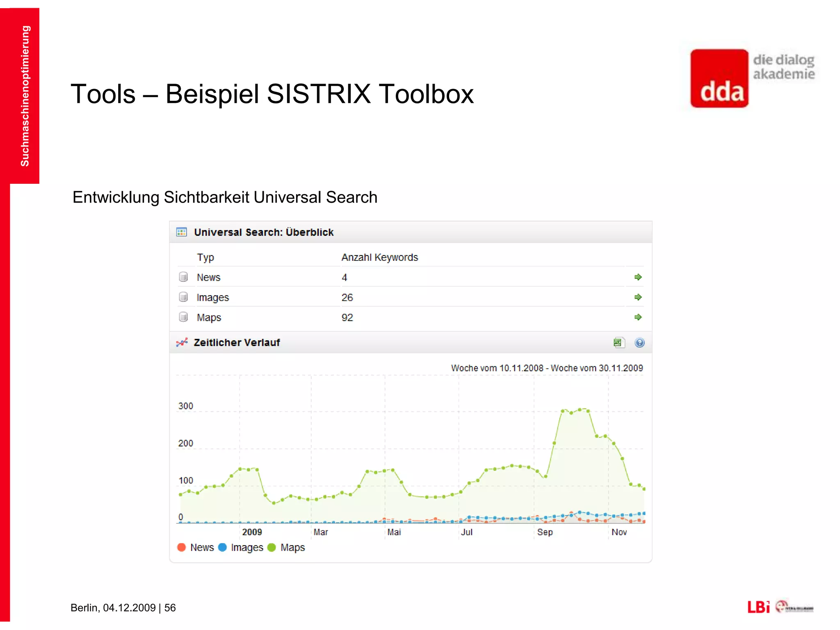Click the 'News' row label
This screenshot has height=630, width=840.
208,277
